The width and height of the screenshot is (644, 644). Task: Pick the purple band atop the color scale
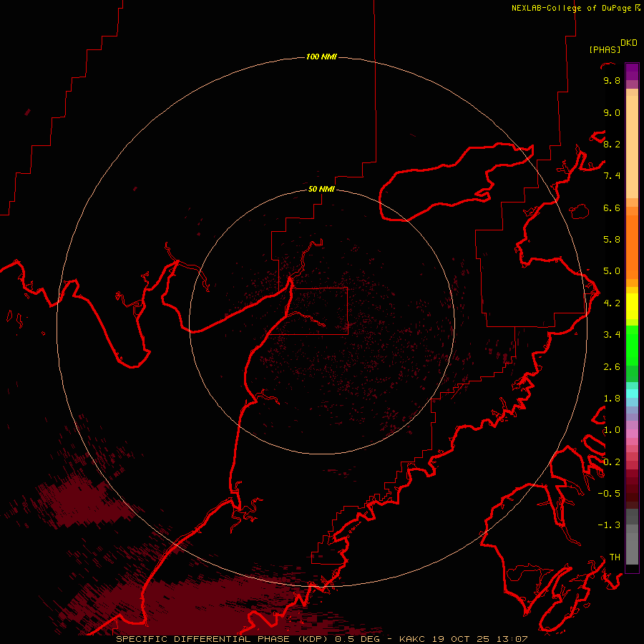point(632,72)
